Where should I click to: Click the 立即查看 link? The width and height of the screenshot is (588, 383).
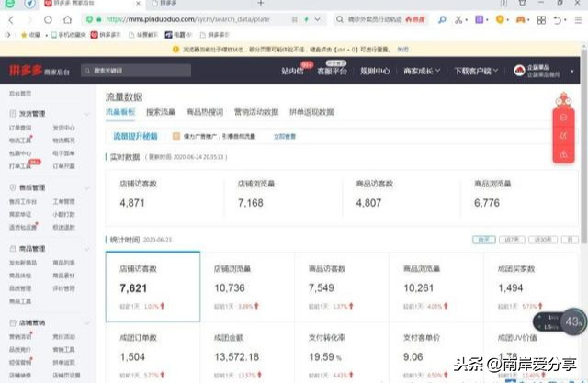tap(285, 137)
